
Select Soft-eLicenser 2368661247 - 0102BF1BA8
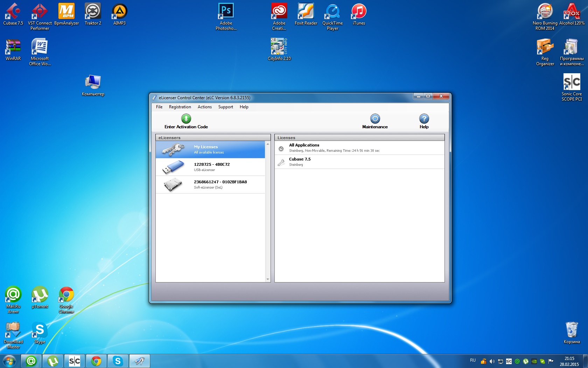point(210,185)
